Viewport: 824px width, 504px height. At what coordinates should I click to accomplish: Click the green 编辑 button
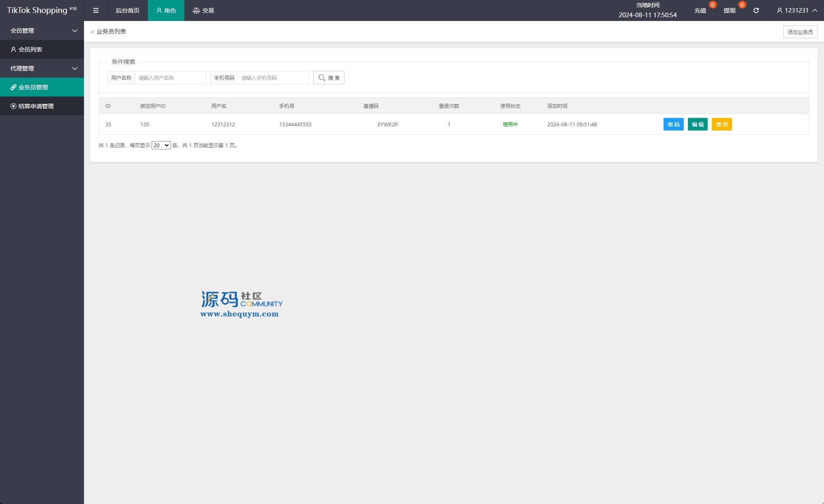(698, 124)
